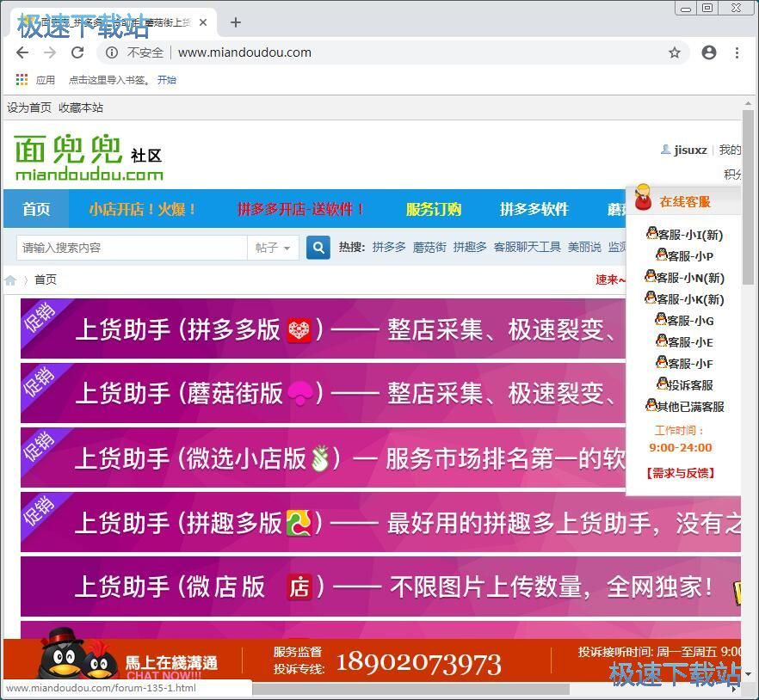Chat with 客服-小P QQ contact
This screenshot has height=700, width=759.
[x=684, y=255]
